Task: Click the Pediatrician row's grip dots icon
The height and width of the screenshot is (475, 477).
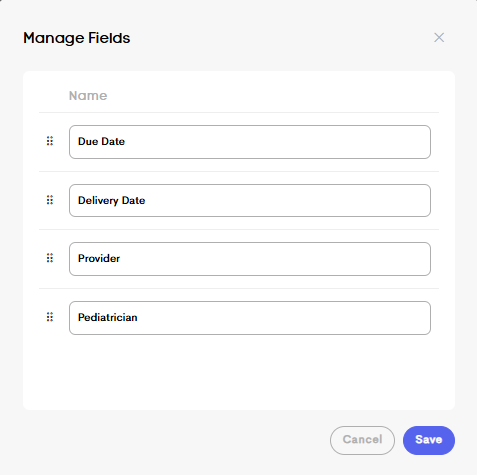Action: pos(50,317)
